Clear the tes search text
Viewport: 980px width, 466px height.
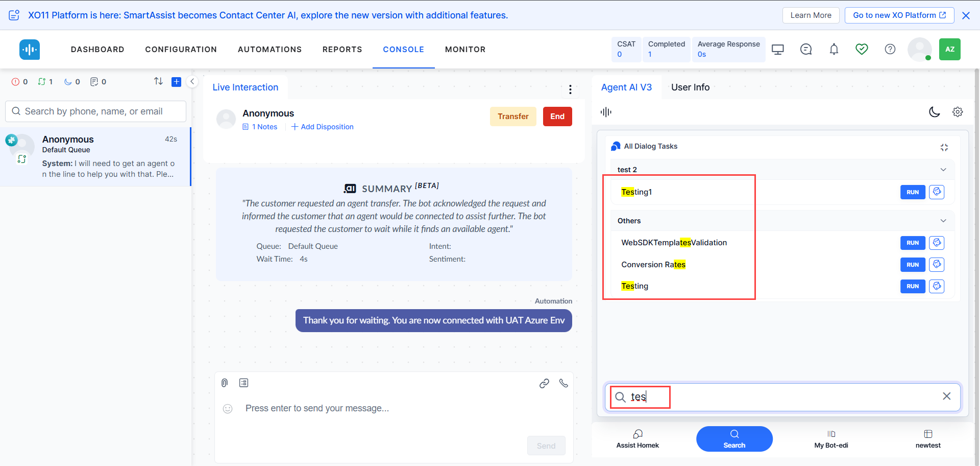pyautogui.click(x=946, y=397)
